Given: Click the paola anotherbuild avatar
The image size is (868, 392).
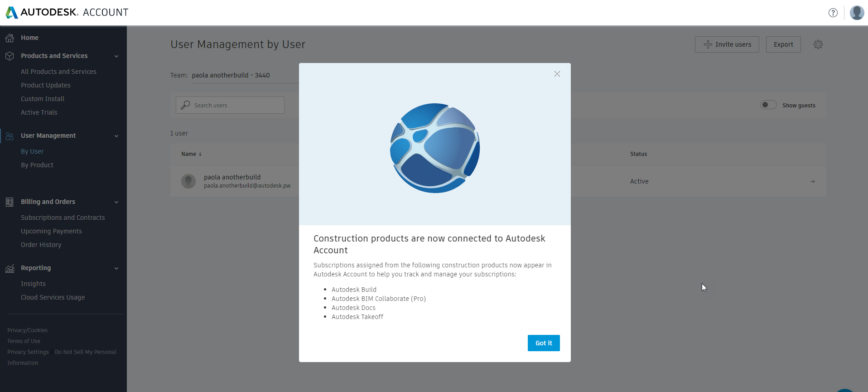Looking at the screenshot, I should pyautogui.click(x=188, y=181).
